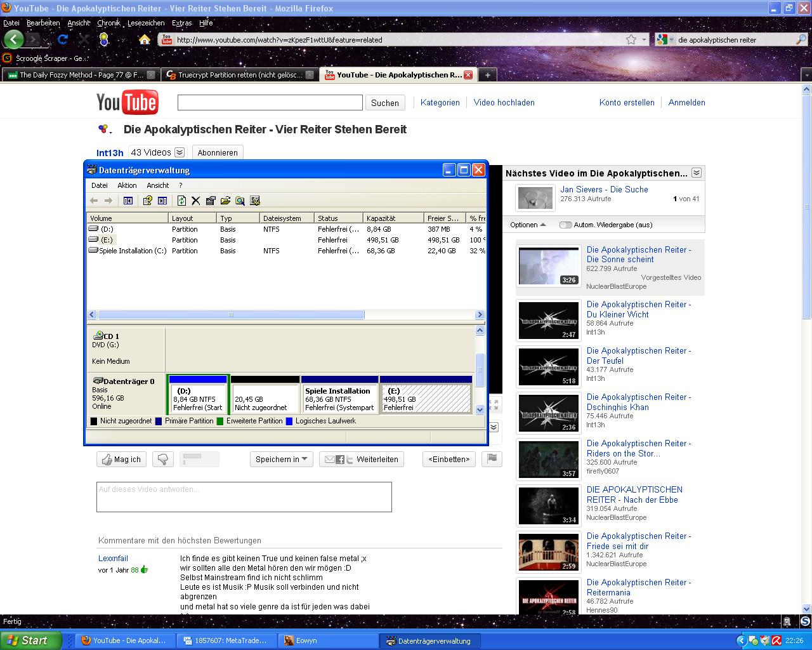Click into the YouTube search field
Viewport: 812px width, 650px height.
click(x=270, y=102)
